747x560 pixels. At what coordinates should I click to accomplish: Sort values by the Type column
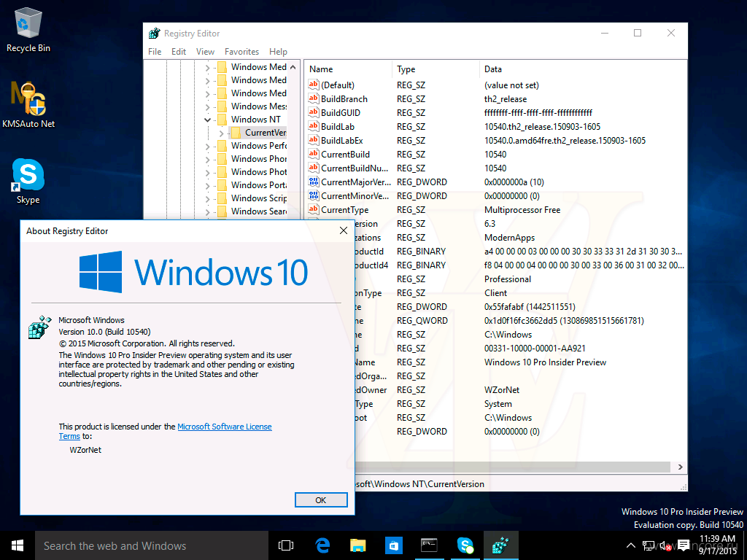436,69
